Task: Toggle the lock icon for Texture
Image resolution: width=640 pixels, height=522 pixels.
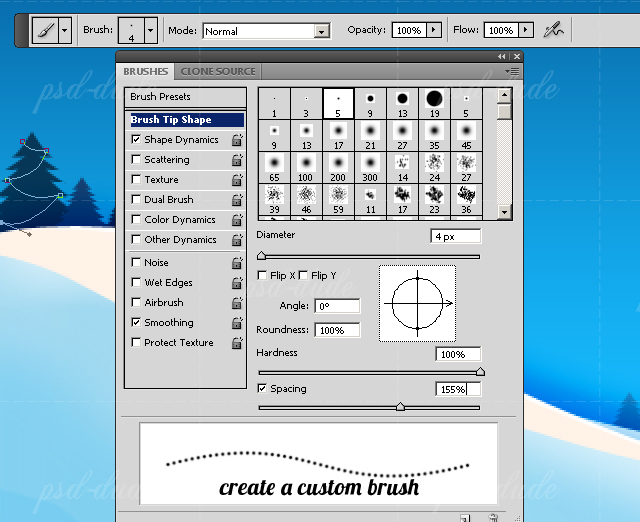Action: [x=237, y=180]
